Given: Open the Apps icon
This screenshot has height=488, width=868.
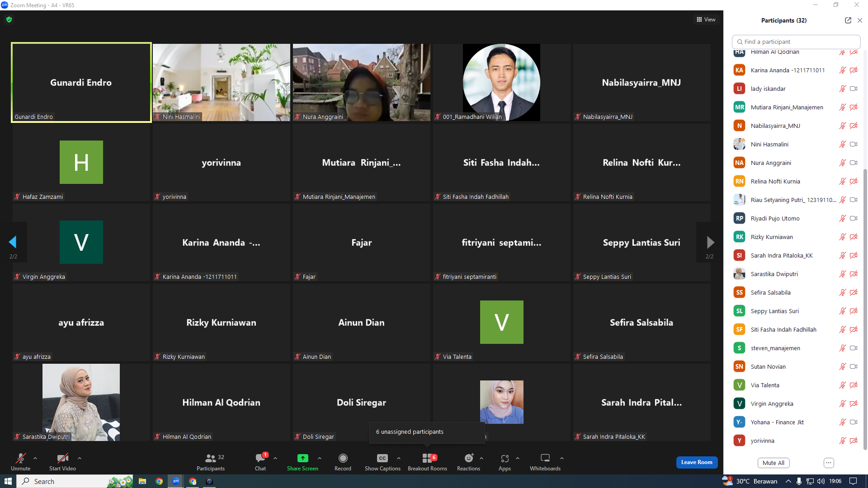Looking at the screenshot, I should [x=505, y=458].
